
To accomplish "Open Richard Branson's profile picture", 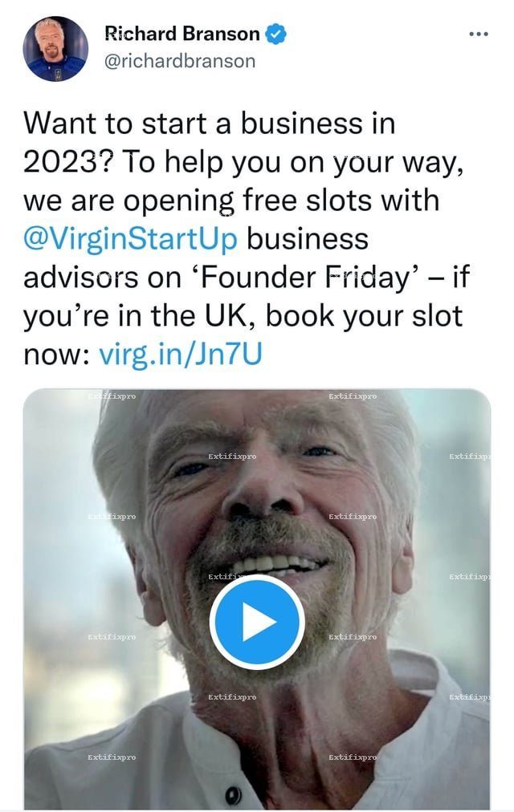I will [x=55, y=47].
